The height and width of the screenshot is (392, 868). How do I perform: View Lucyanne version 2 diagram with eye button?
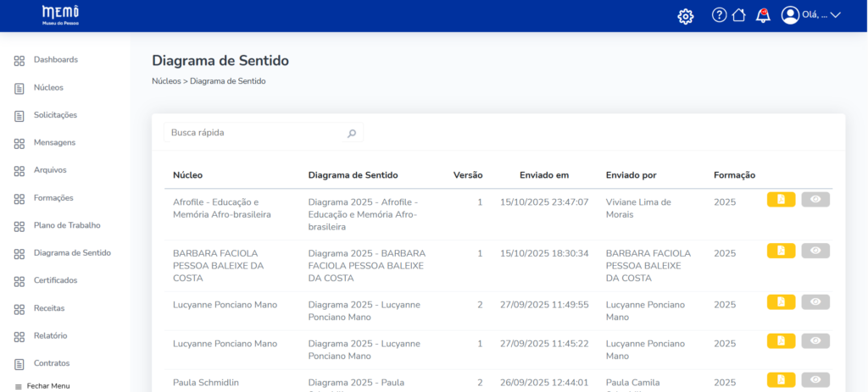pos(815,302)
